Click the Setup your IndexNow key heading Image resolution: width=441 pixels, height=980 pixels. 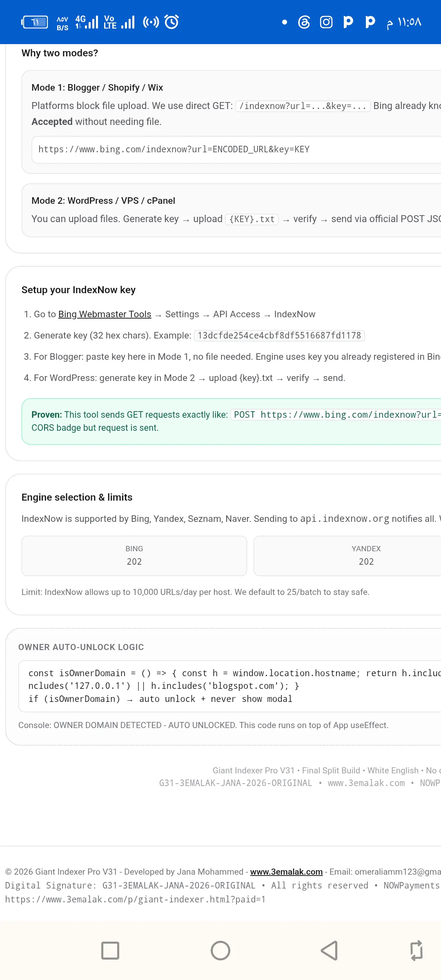pos(78,290)
